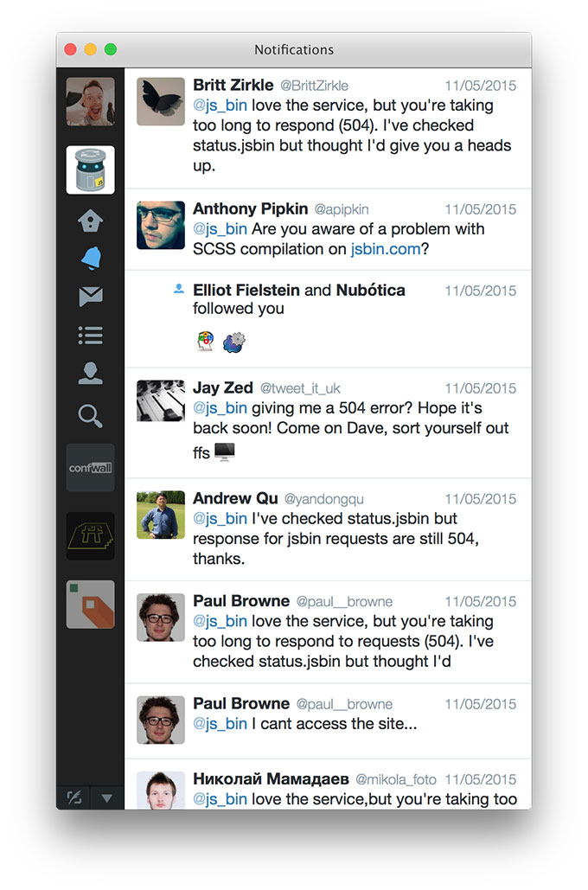Open the Home timeline icon
Viewport: 588px width, 890px height.
point(90,221)
